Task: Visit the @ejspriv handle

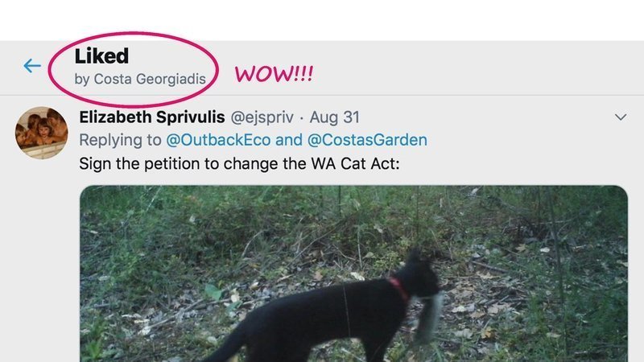Action: click(262, 117)
